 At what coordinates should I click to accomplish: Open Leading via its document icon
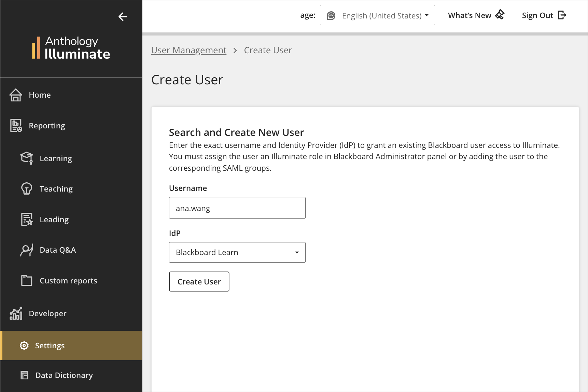pos(27,219)
